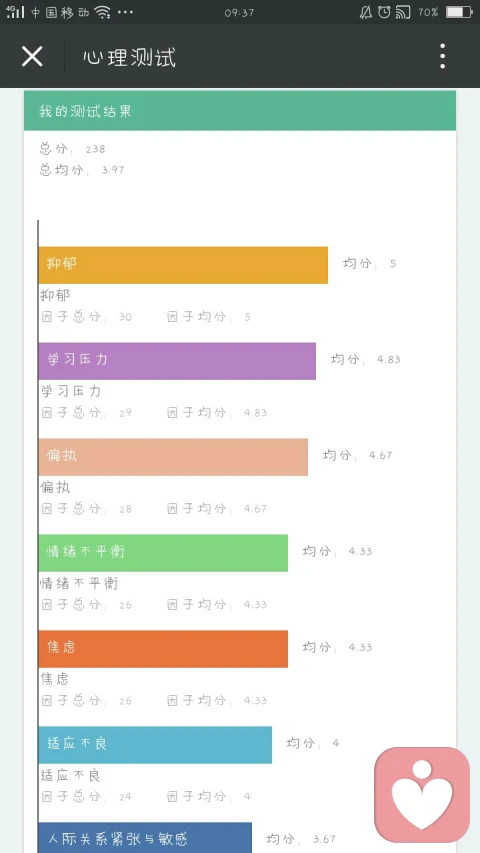This screenshot has height=853, width=480.
Task: Tap the 4G signal strength icon
Action: click(15, 11)
